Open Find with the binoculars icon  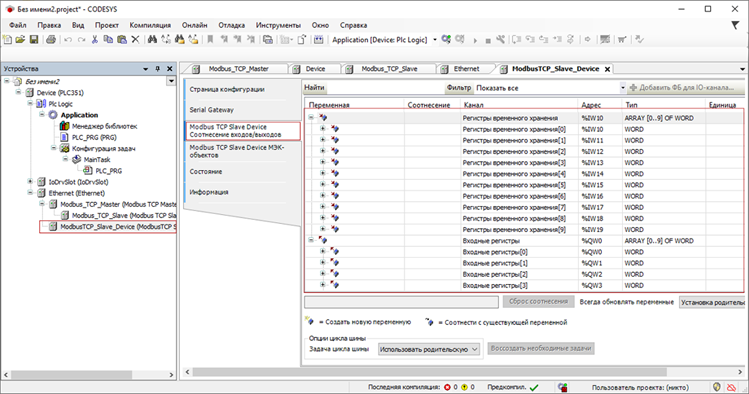point(152,40)
